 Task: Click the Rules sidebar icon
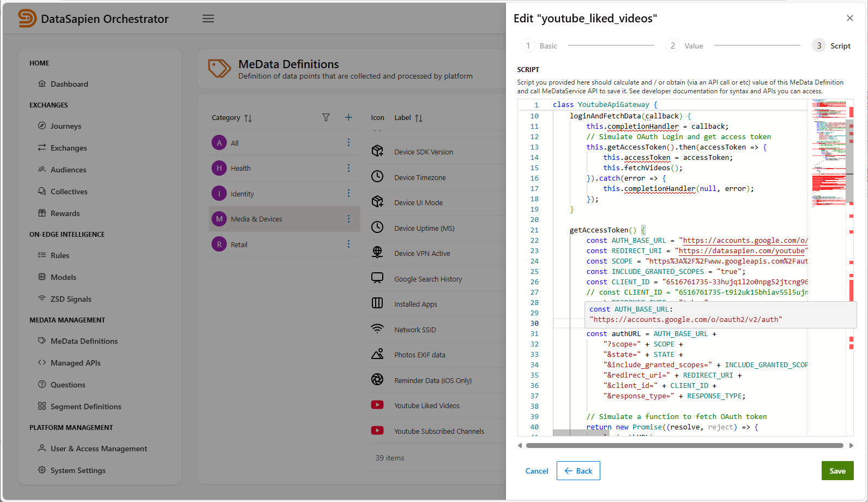pyautogui.click(x=42, y=255)
